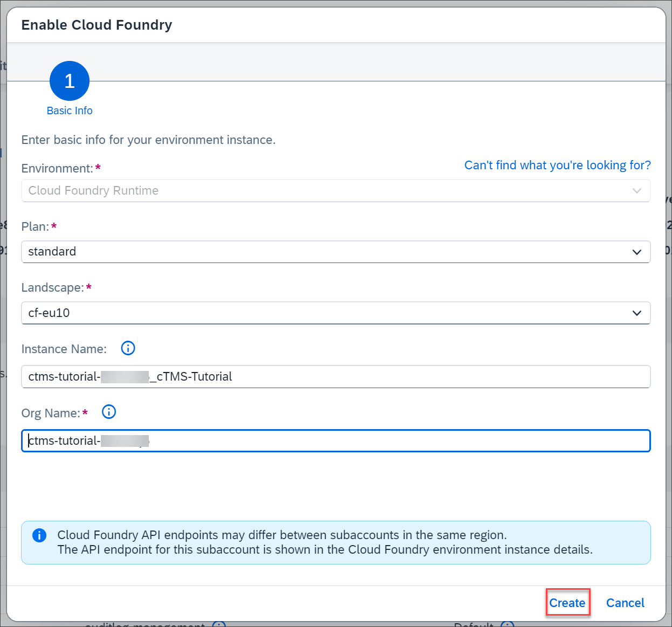Click the "Org Name:" field label

[51, 413]
